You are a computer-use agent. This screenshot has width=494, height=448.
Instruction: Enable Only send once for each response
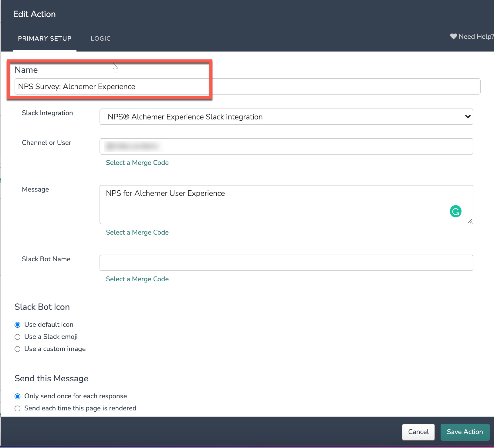18,396
